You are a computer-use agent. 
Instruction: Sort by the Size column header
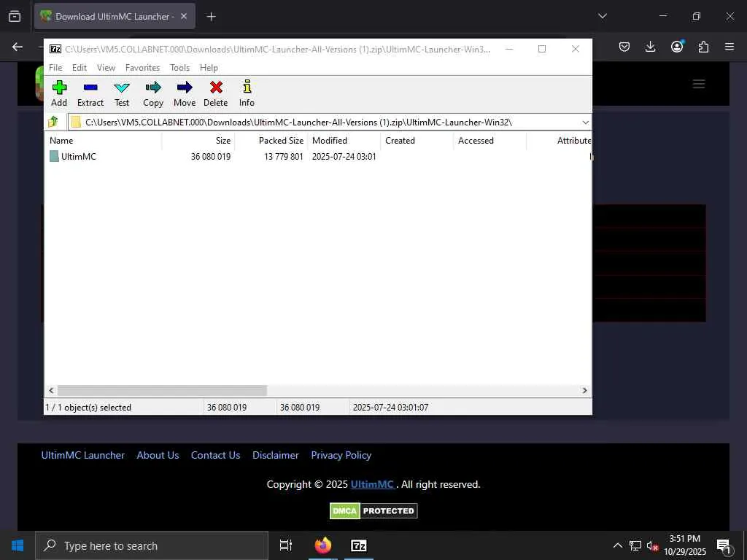(x=198, y=141)
